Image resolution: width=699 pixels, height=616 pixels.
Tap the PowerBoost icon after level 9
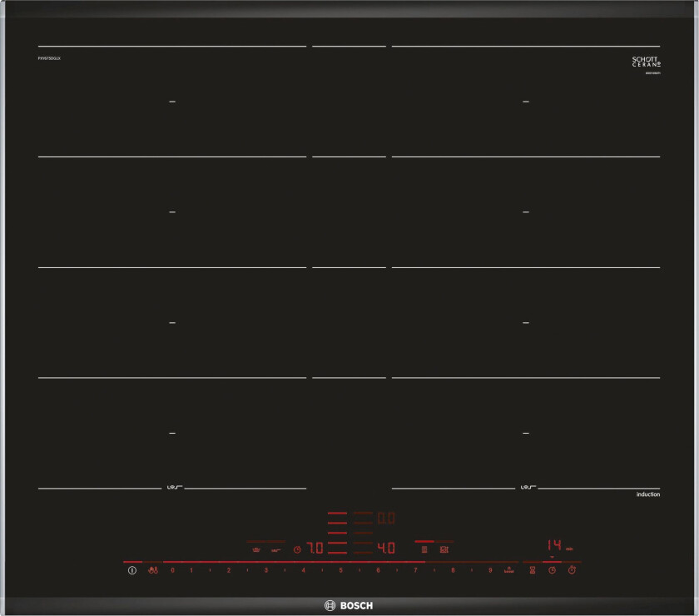coord(508,570)
